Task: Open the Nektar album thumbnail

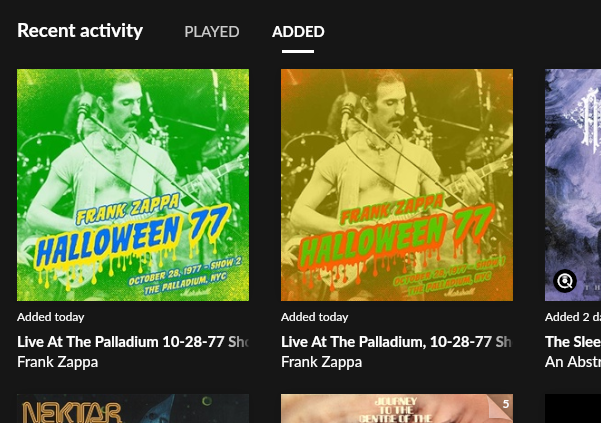Action: (x=133, y=408)
